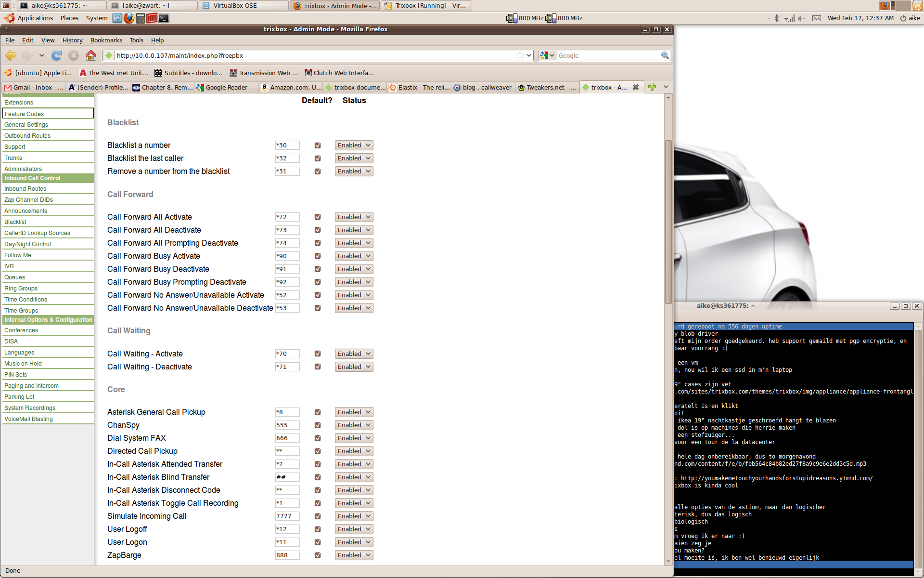The width and height of the screenshot is (924, 578).
Task: Open Ring Groups in sidebar
Action: point(21,289)
